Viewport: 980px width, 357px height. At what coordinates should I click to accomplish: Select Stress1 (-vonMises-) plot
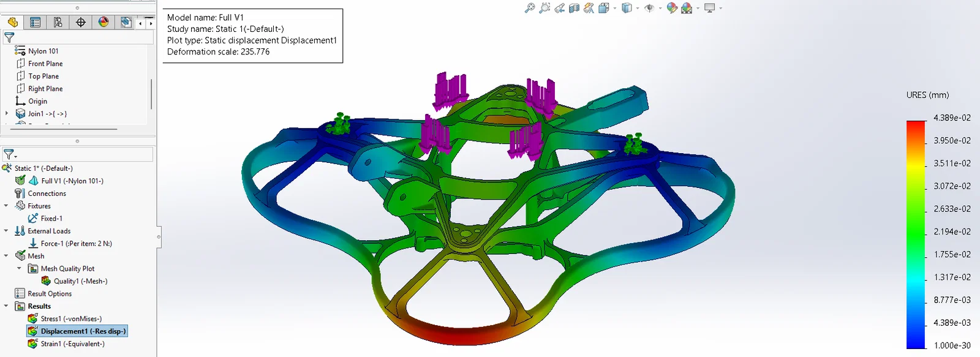click(71, 318)
